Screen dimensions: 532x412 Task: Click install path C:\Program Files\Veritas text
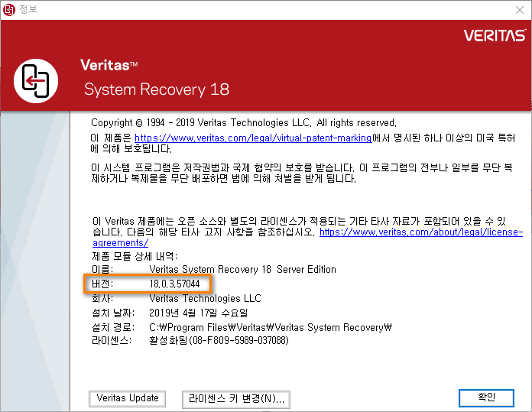click(271, 327)
